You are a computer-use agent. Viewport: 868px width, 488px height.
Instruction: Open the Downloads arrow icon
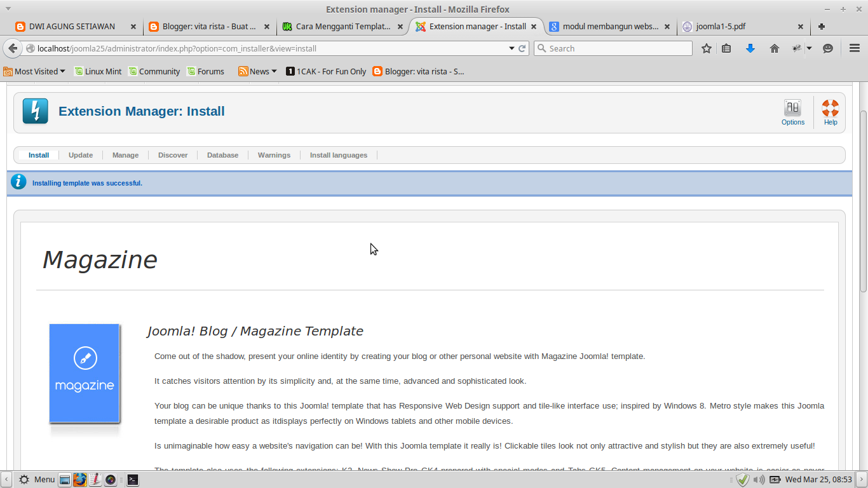[x=750, y=48]
